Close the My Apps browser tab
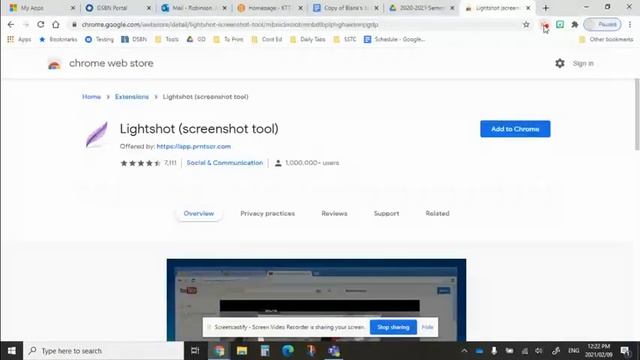Viewport: 640px width, 360px height. point(73,8)
